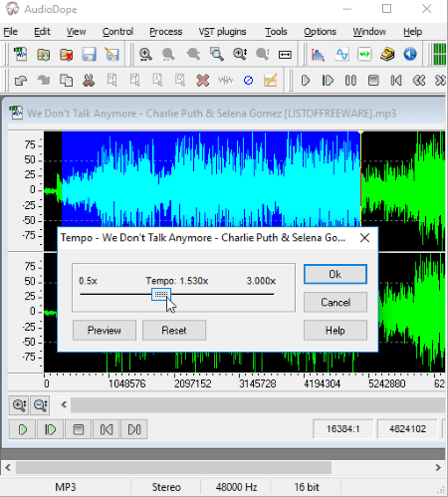Open the Help menu
Image resolution: width=448 pixels, height=497 pixels.
coord(412,32)
